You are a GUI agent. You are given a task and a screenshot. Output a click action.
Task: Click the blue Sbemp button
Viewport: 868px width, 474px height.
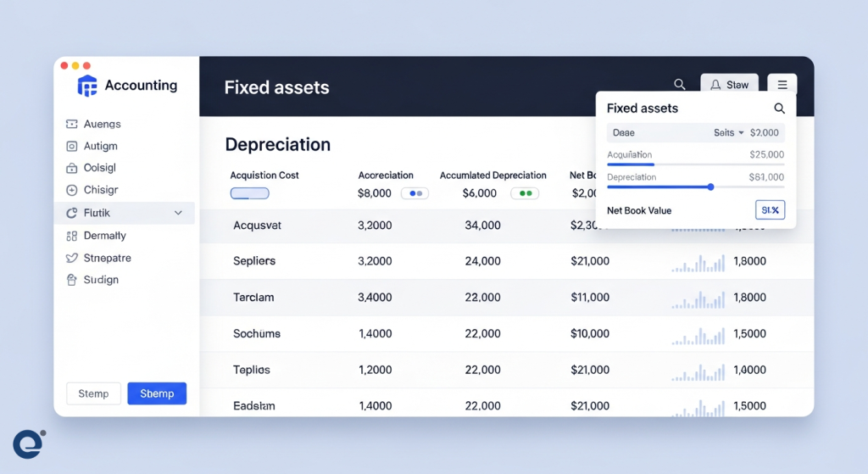coord(157,393)
